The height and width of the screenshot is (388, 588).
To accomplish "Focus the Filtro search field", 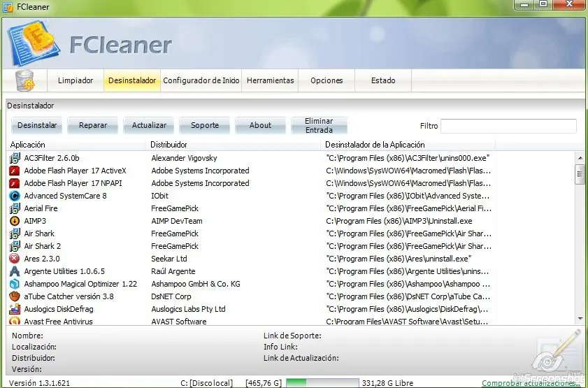I will pyautogui.click(x=508, y=126).
